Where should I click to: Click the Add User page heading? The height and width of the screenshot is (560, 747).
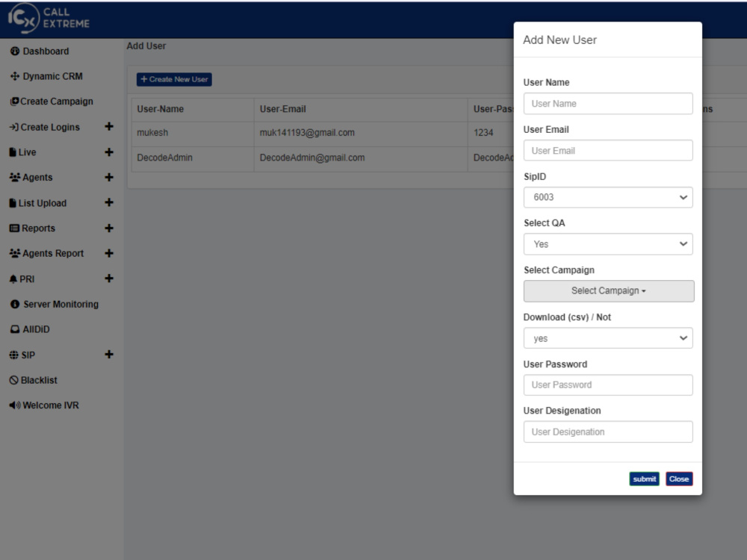coord(146,46)
